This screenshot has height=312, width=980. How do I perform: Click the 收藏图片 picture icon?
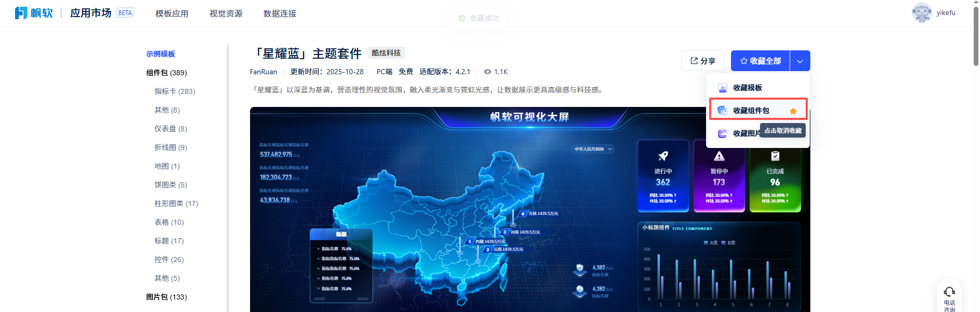(722, 133)
